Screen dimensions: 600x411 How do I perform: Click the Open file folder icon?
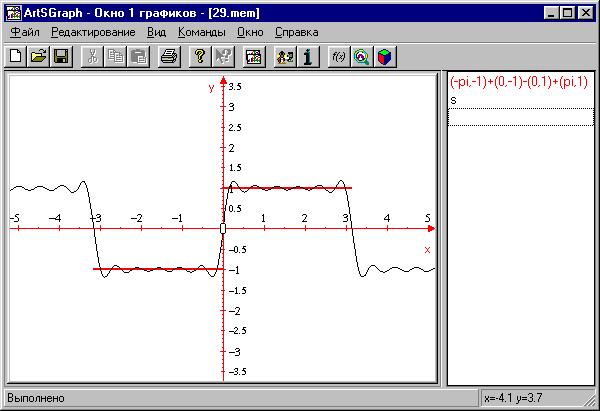(38, 57)
